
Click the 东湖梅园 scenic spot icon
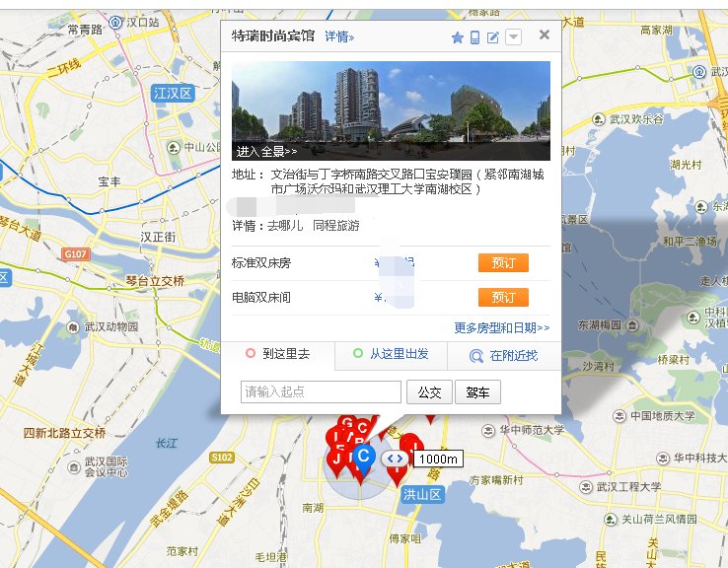(632, 325)
